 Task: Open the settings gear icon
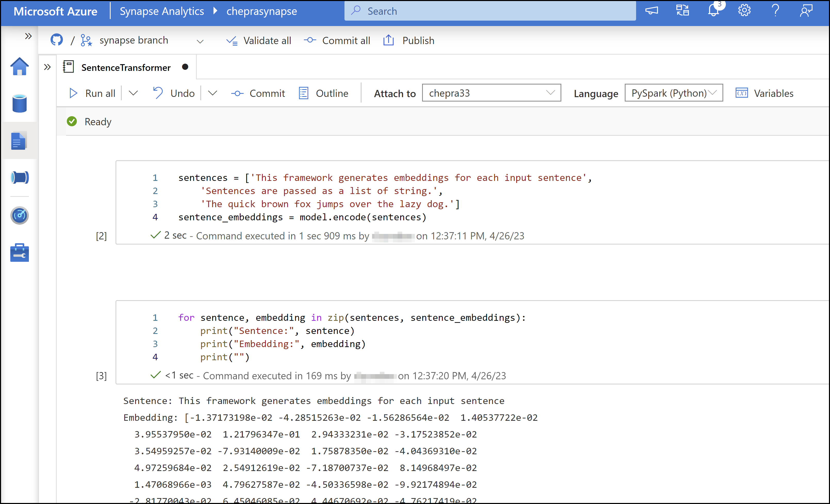(744, 11)
